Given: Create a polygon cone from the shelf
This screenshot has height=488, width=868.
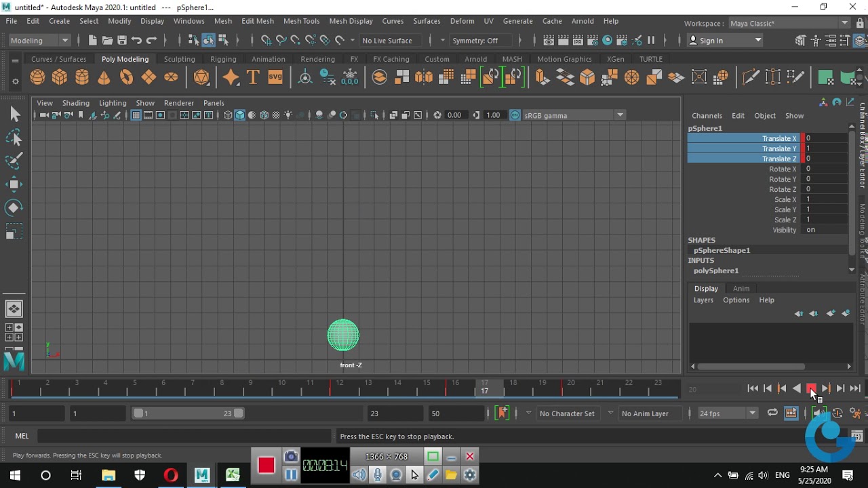Looking at the screenshot, I should click(104, 77).
